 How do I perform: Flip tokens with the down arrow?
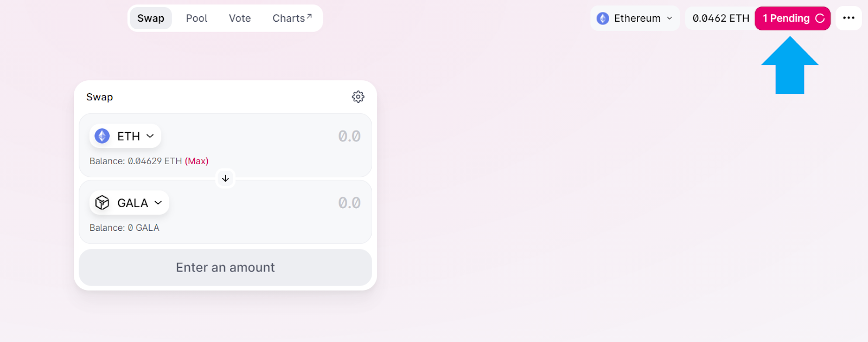pos(225,178)
